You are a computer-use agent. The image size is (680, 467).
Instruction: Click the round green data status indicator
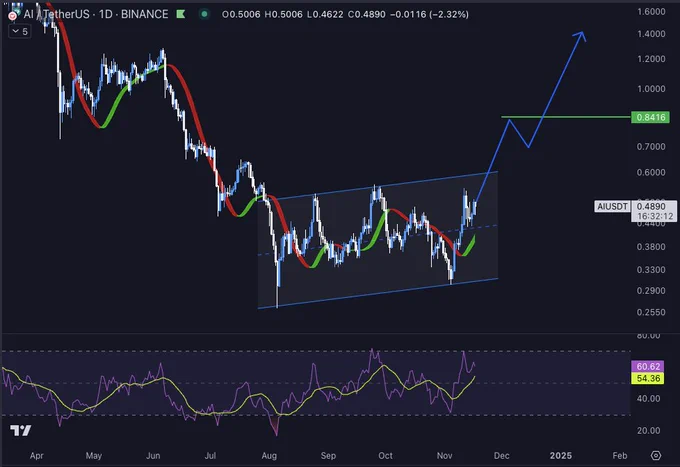coord(204,14)
